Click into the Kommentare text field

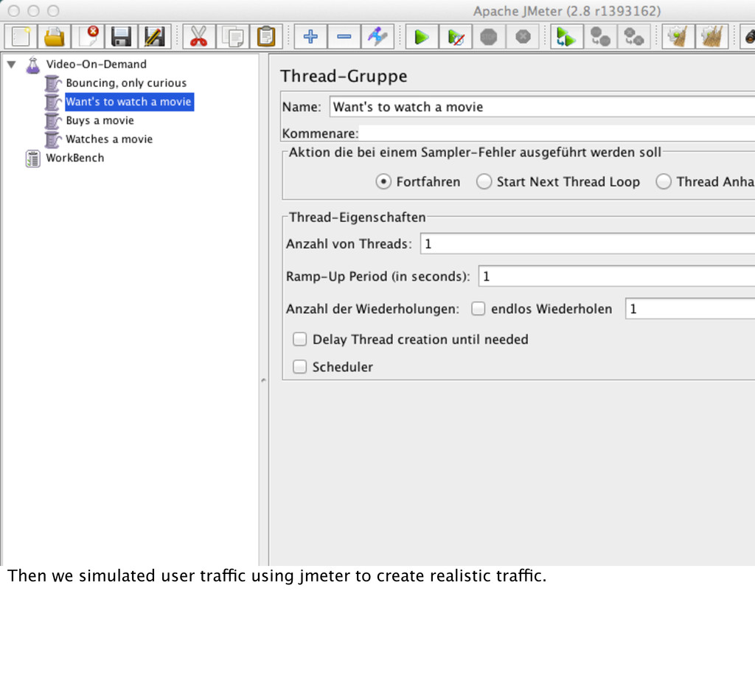tap(557, 133)
